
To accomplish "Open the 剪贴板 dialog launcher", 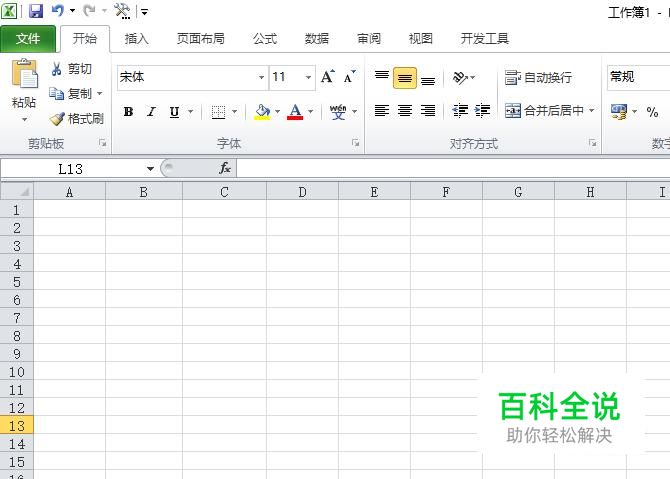I will (103, 143).
